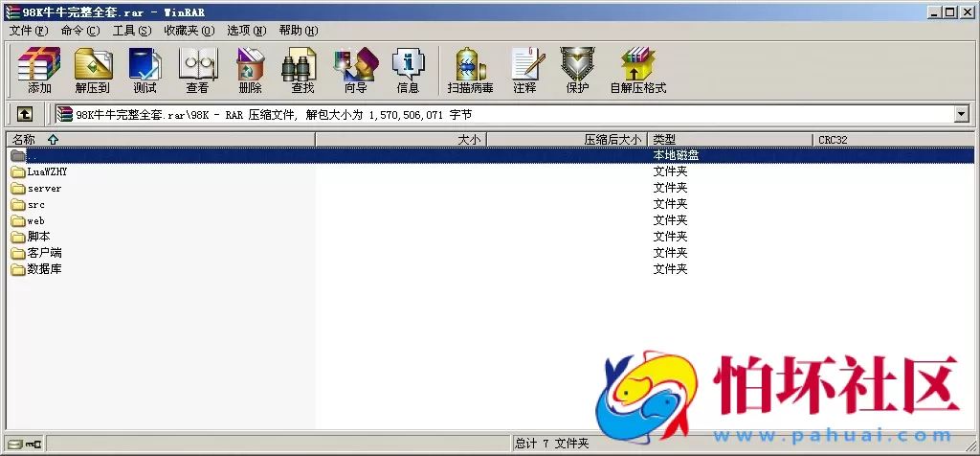Click 自解压格式 (SFX) toolbar icon
980x456 pixels.
[638, 71]
